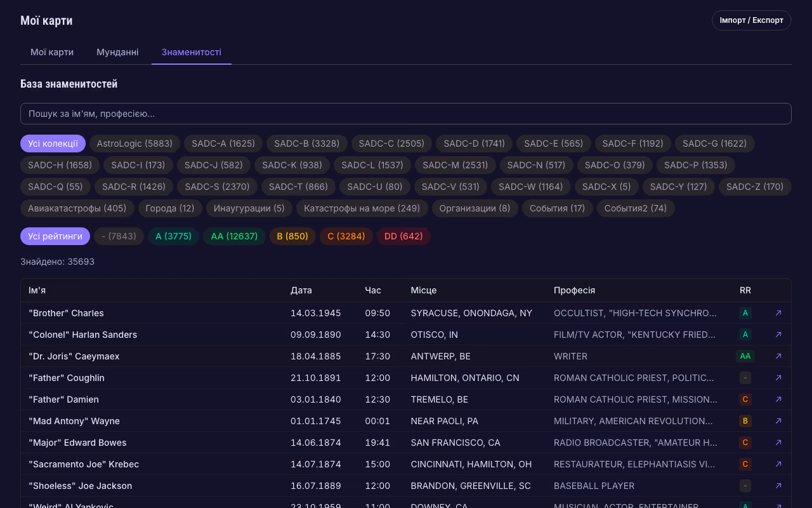Click arrow icon for "Major" Edward Bowes

pyautogui.click(x=778, y=443)
